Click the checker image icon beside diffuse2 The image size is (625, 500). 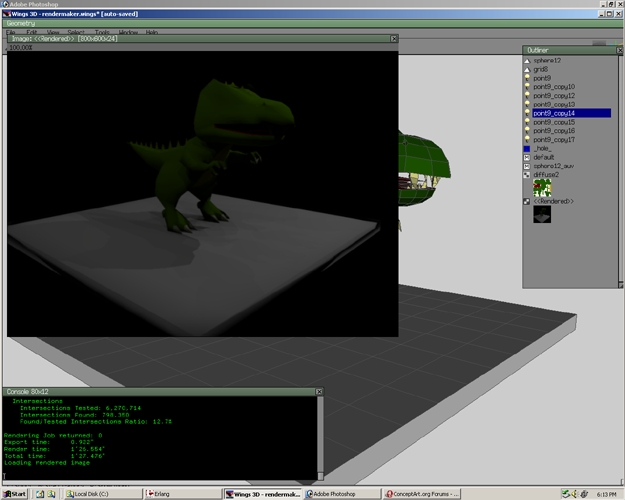point(527,175)
